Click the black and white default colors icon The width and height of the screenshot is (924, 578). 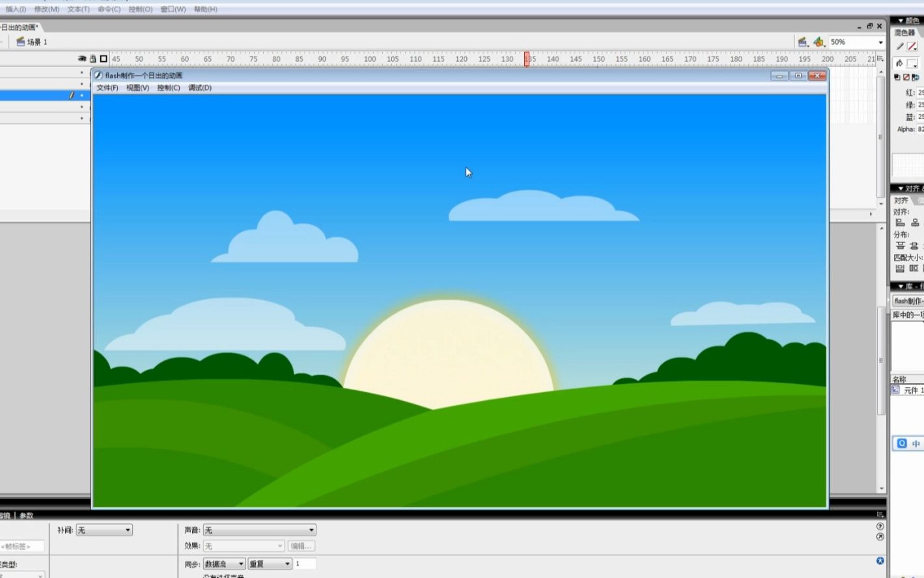click(x=897, y=77)
